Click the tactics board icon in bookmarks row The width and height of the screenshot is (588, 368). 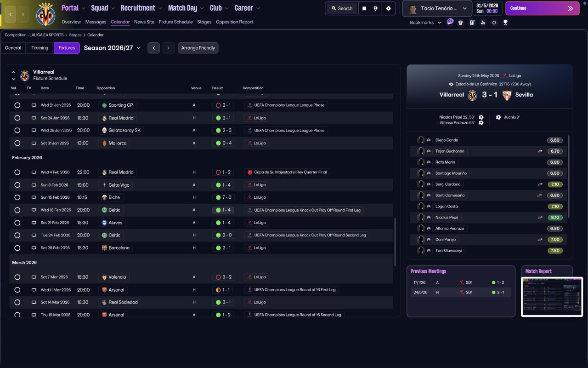[x=472, y=23]
